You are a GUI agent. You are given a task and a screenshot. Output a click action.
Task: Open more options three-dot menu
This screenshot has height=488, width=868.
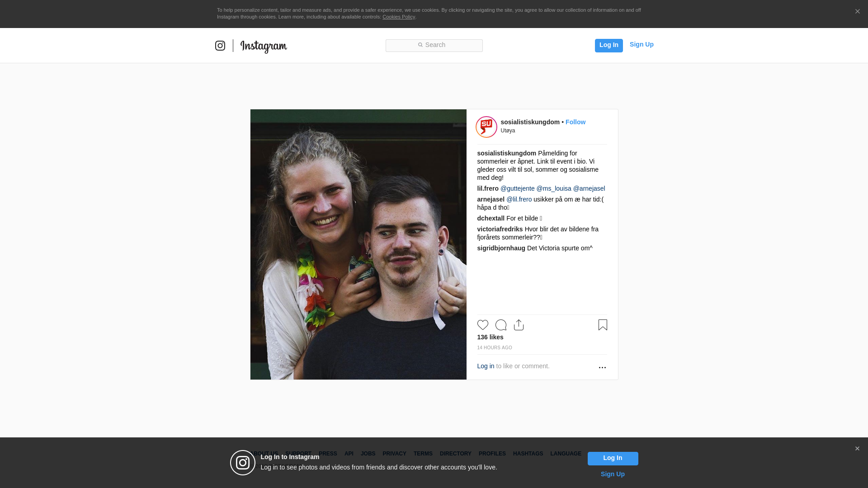[602, 367]
